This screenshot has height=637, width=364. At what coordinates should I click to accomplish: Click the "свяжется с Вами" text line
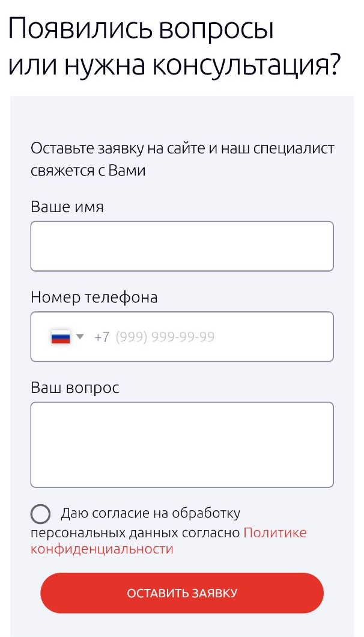coord(88,171)
